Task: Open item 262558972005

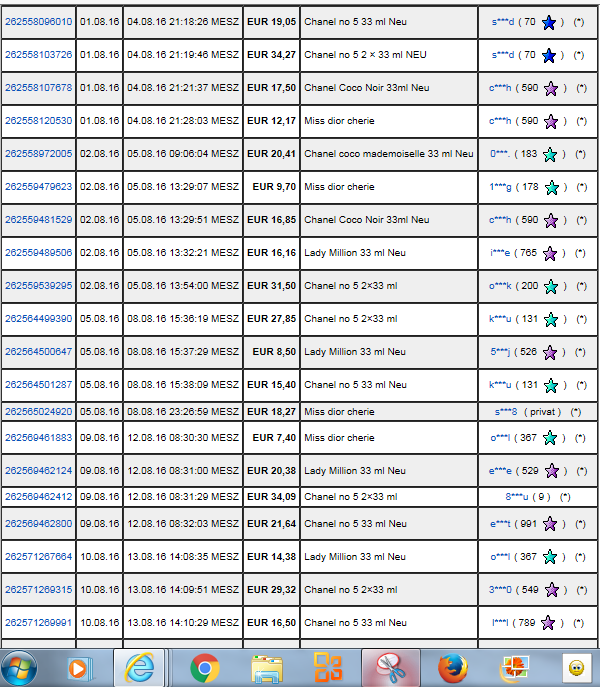Action: pyautogui.click(x=39, y=154)
